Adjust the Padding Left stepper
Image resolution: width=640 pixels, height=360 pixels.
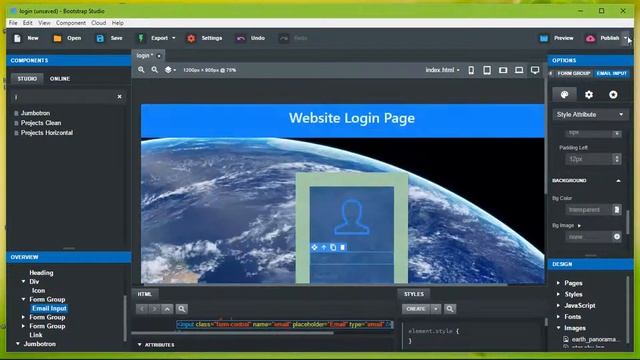(x=617, y=159)
